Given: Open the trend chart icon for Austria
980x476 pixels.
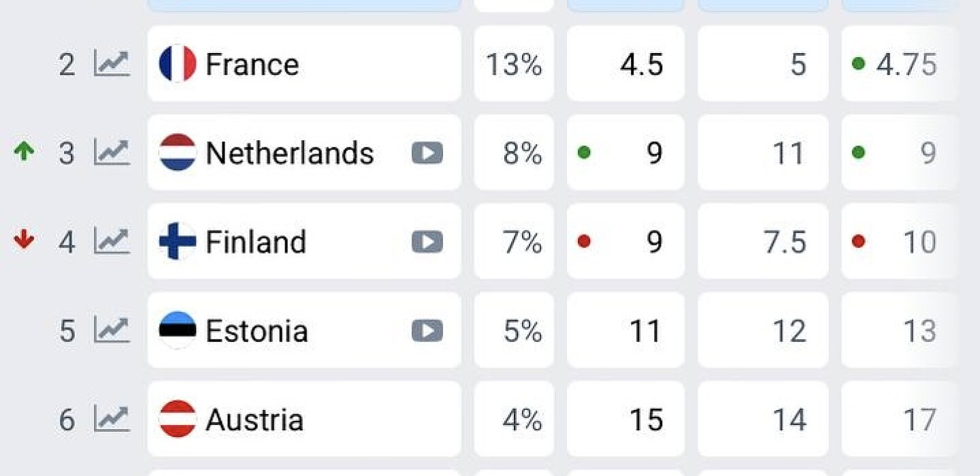Looking at the screenshot, I should point(112,420).
